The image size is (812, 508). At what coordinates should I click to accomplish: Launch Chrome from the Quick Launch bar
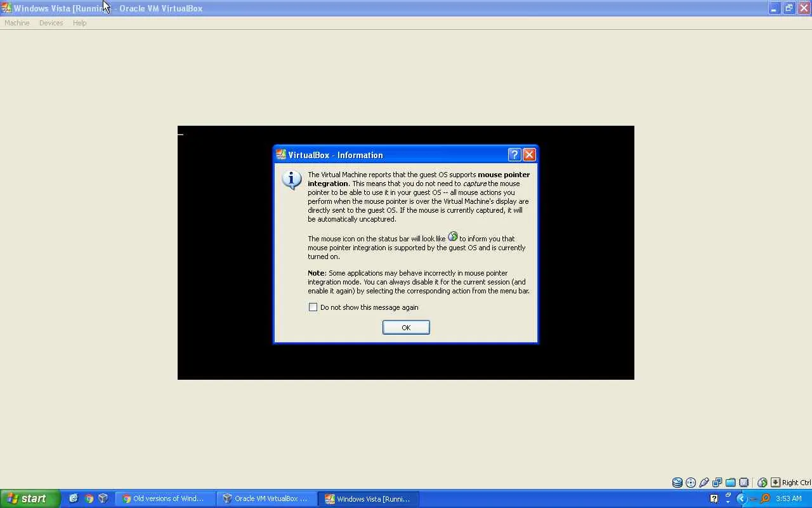pyautogui.click(x=89, y=498)
